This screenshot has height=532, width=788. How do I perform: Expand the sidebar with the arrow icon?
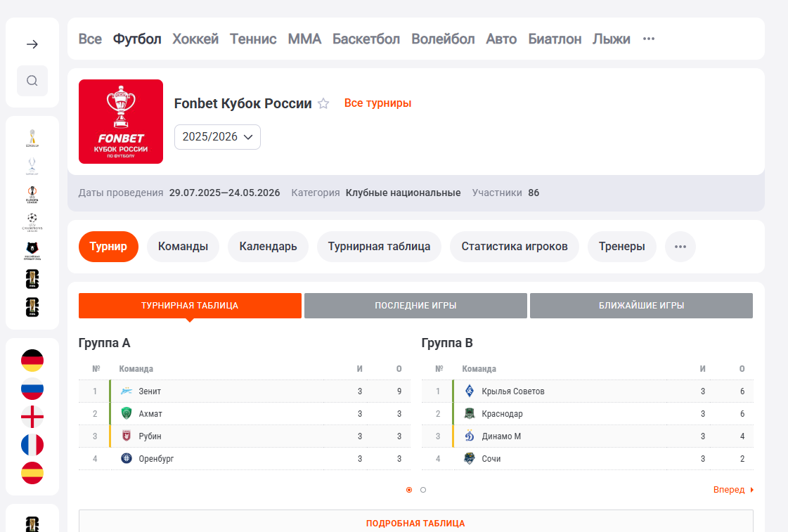[x=32, y=44]
